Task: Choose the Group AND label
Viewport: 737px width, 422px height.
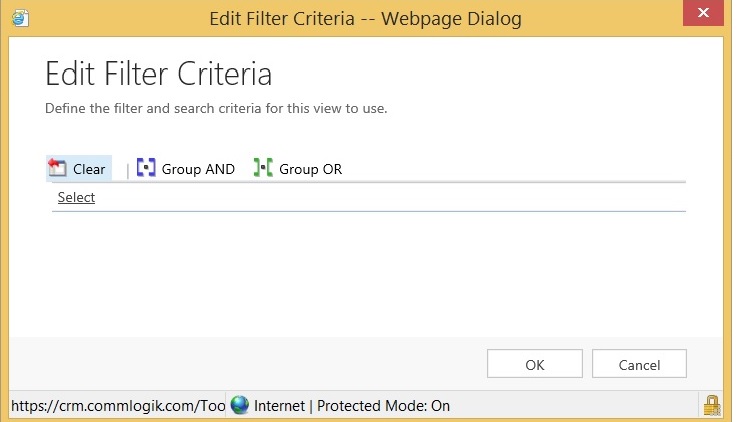Action: tap(198, 169)
